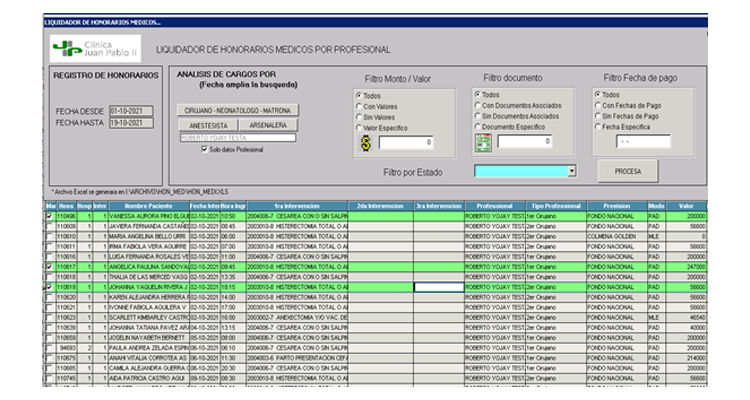
Task: Select 'Sin Documentos Asociados' radio option
Action: click(x=477, y=116)
